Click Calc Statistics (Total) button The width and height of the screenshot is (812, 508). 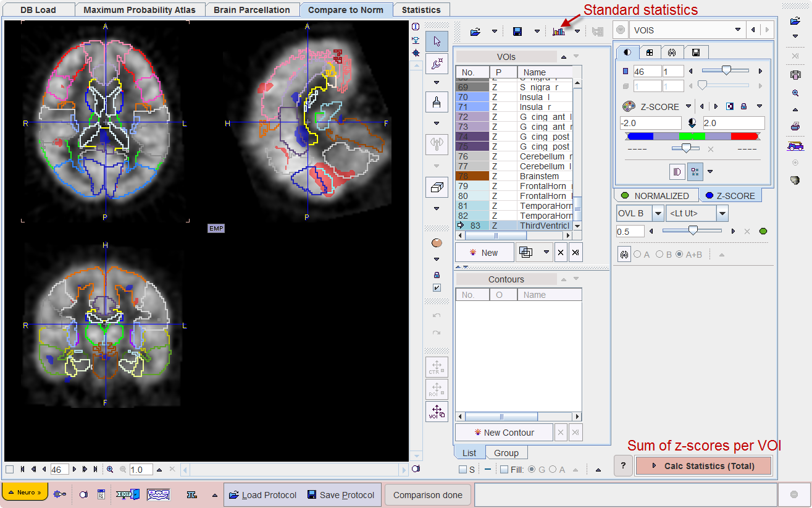[703, 466]
